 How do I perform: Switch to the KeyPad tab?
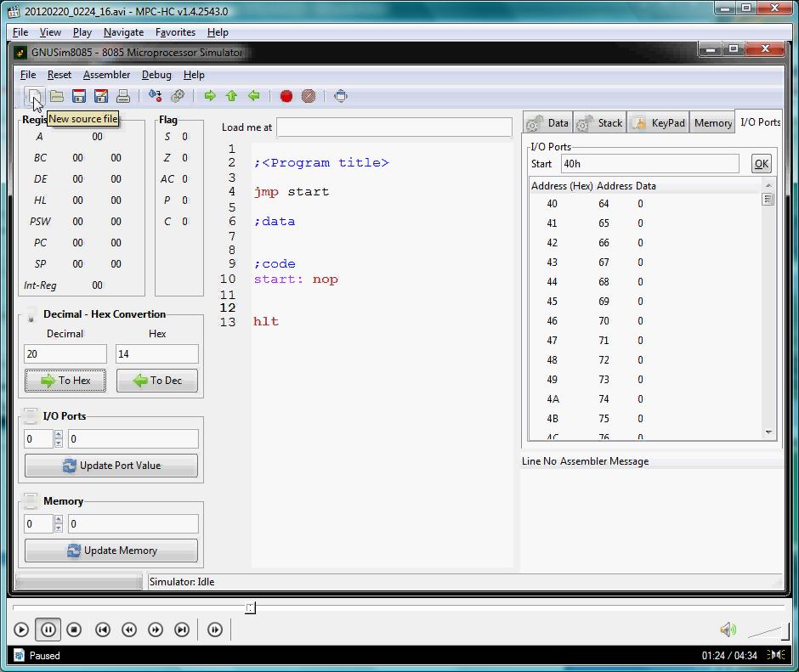click(x=659, y=123)
